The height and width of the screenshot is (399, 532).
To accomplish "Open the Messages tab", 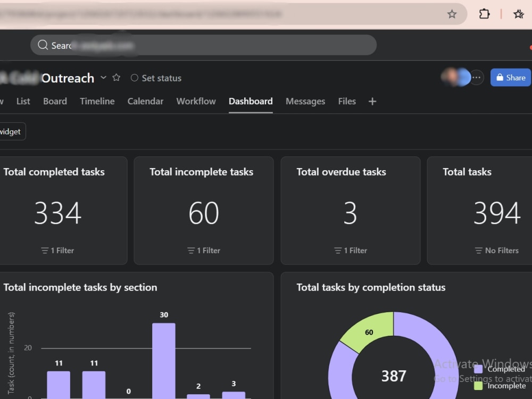I will tap(305, 102).
